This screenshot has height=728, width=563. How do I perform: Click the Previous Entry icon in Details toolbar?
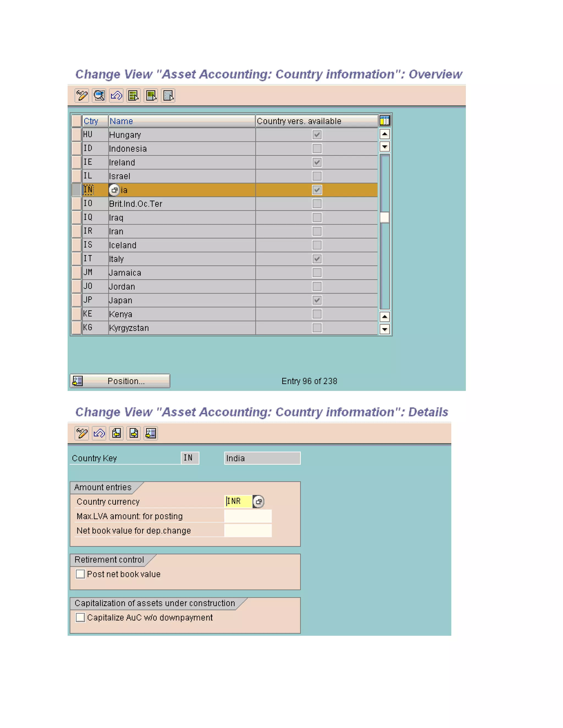116,433
